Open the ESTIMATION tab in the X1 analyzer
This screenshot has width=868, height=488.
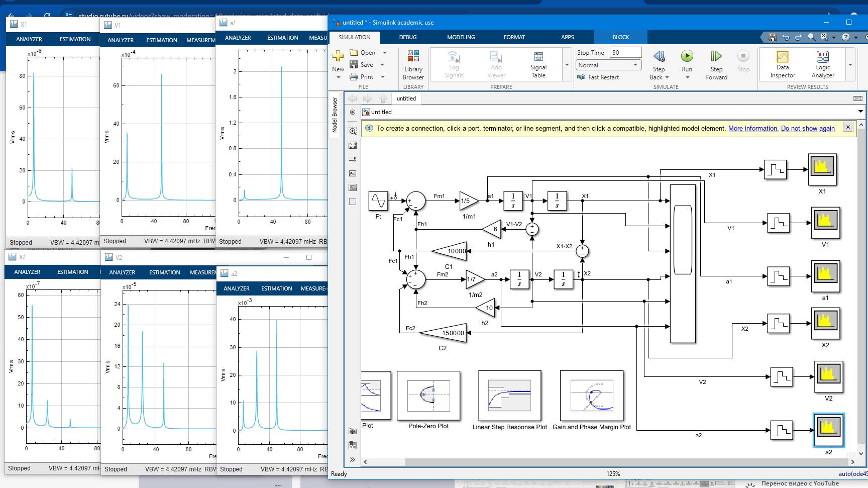point(74,39)
